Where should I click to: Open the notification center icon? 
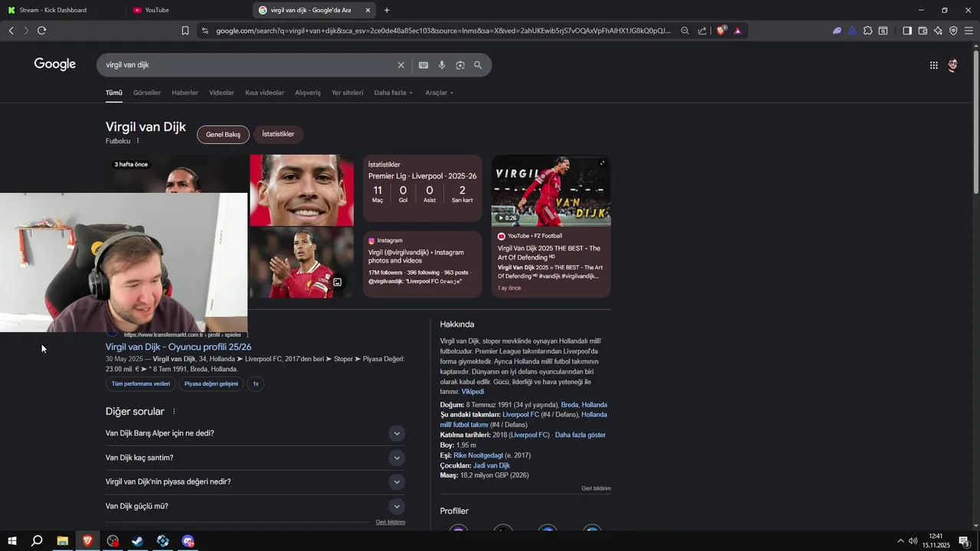click(965, 541)
